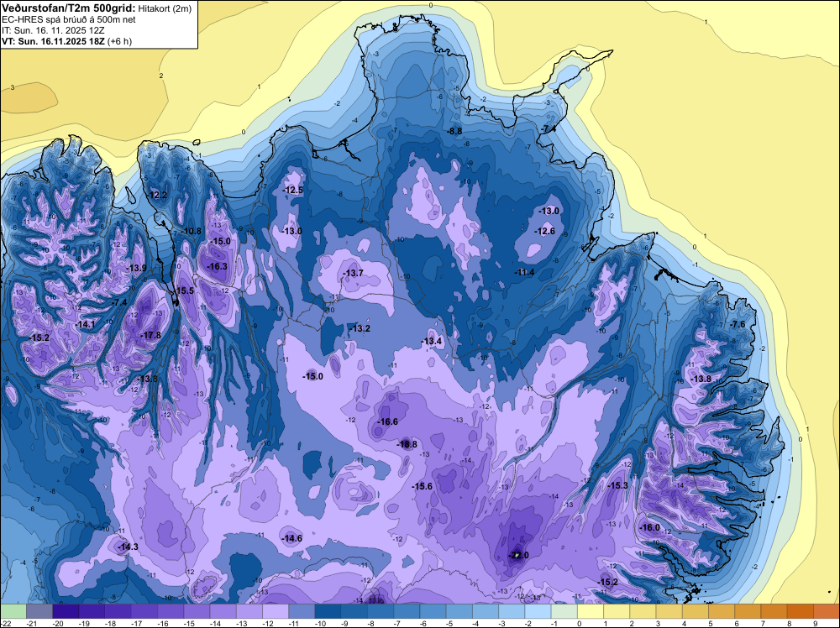Select legend swatch labeled -18

click(x=118, y=611)
